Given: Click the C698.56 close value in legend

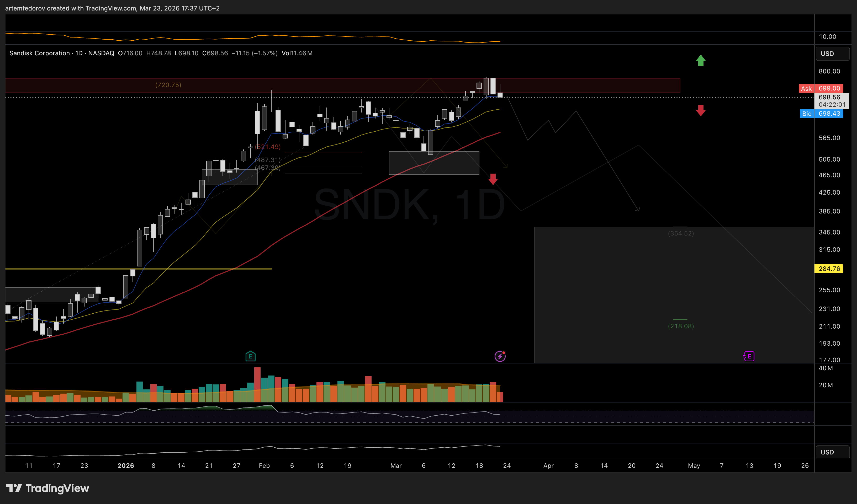Looking at the screenshot, I should coord(215,53).
